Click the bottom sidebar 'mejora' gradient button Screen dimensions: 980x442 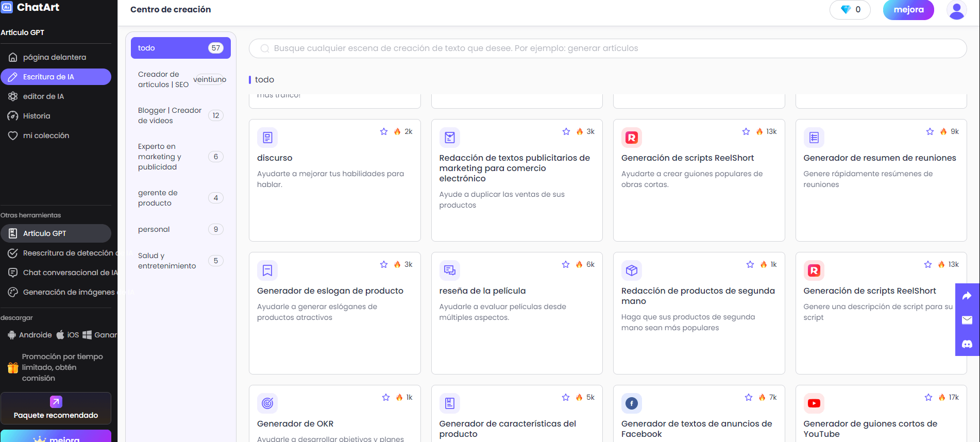click(x=56, y=436)
